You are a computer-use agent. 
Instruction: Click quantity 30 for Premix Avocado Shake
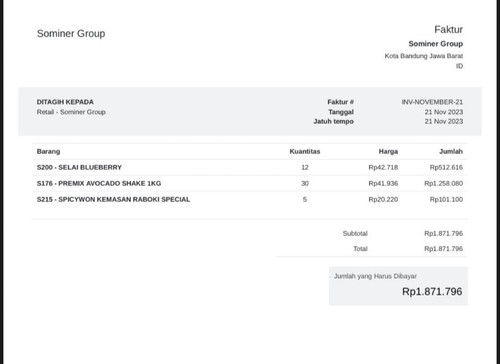pos(305,183)
